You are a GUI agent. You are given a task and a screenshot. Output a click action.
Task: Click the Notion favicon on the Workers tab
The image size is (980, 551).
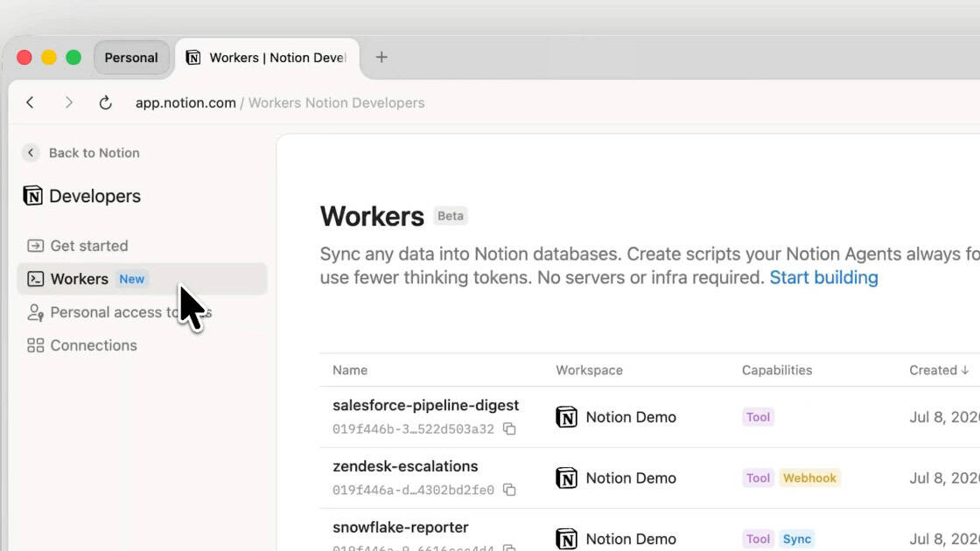pos(193,58)
